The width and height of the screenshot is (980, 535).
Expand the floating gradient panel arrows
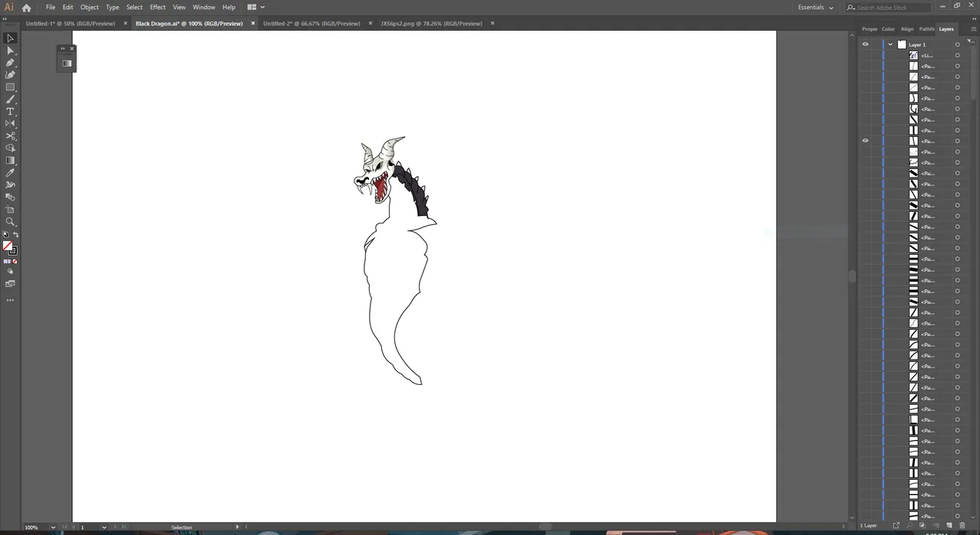click(x=64, y=48)
